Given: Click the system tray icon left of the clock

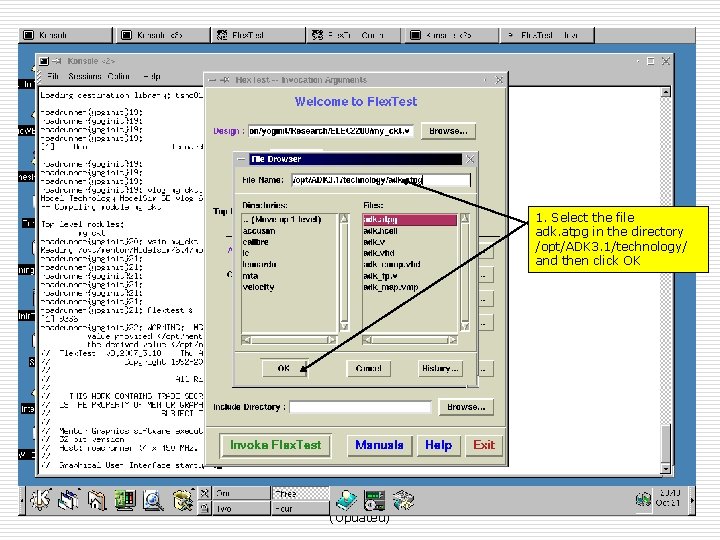Looking at the screenshot, I should coord(643,500).
